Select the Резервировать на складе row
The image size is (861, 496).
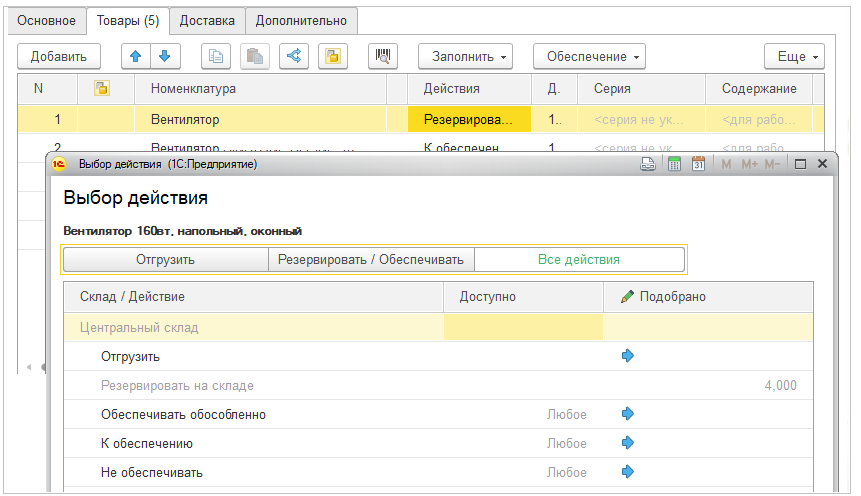click(438, 386)
